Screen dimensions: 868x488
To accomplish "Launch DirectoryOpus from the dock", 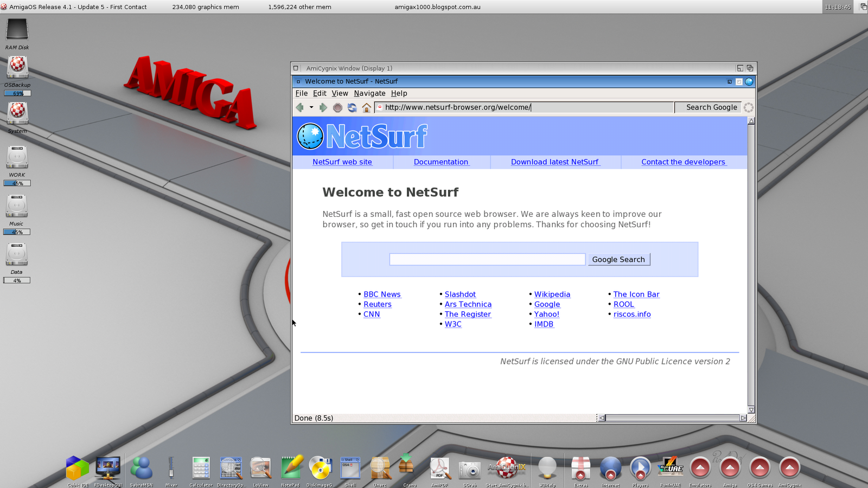I will (x=231, y=468).
